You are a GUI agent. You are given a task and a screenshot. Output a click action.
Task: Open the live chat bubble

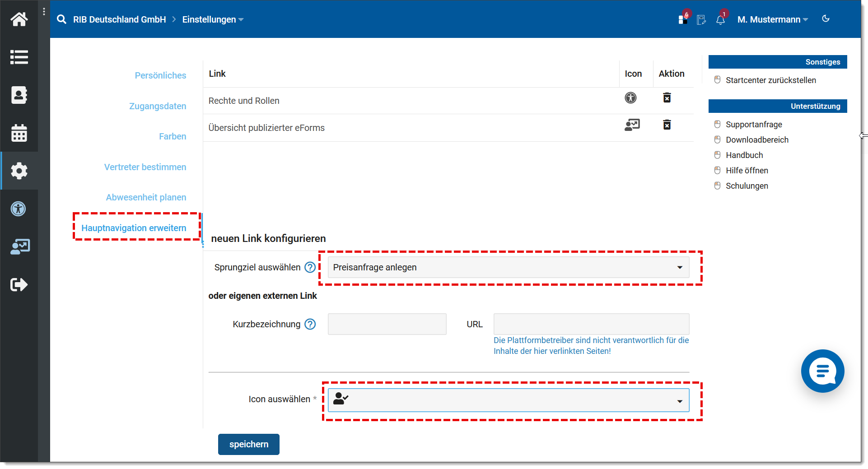pyautogui.click(x=822, y=371)
